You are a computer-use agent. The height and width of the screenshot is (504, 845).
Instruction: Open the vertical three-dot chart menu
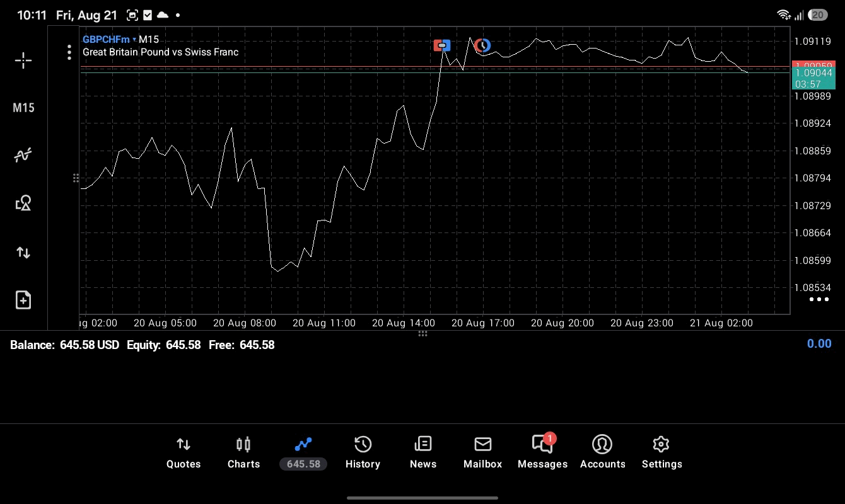[69, 52]
